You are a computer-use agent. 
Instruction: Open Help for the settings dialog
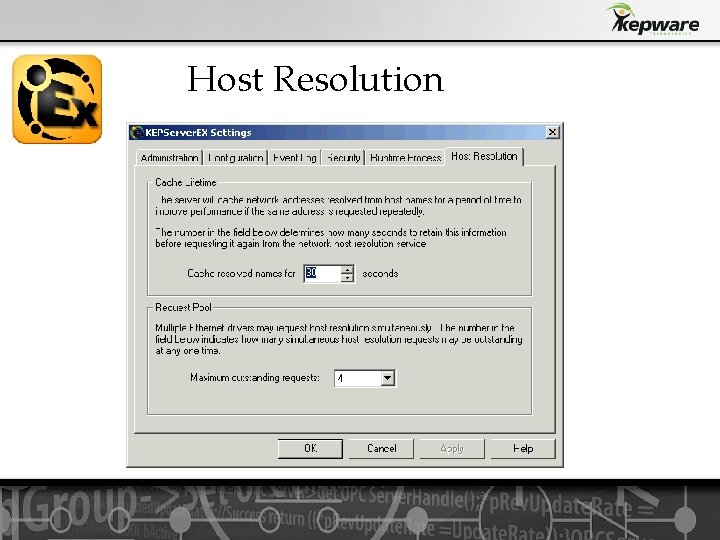click(523, 448)
